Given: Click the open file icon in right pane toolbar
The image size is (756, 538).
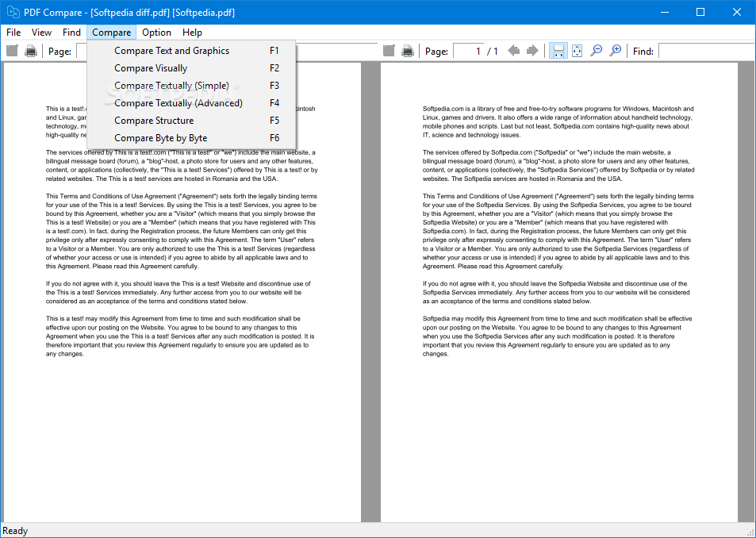Looking at the screenshot, I should point(389,51).
